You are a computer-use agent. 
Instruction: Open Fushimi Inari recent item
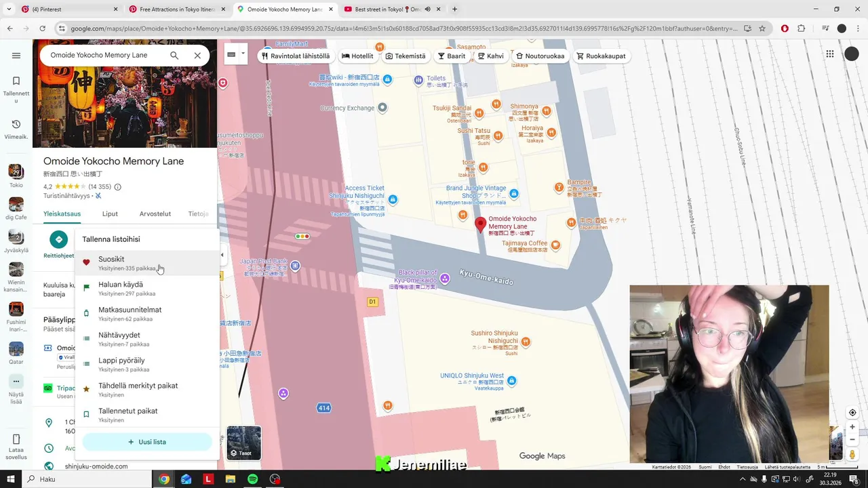(x=16, y=309)
